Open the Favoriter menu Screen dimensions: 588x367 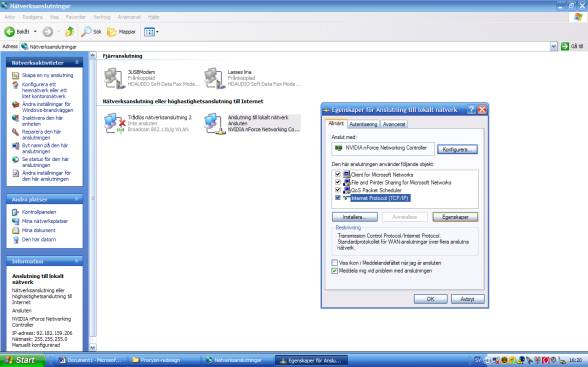tap(76, 17)
